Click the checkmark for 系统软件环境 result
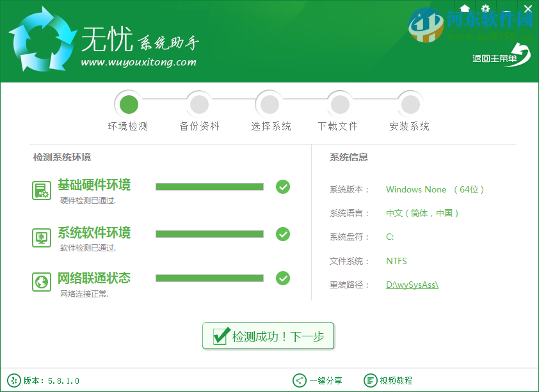Screen dimensions: 539x392 283,234
